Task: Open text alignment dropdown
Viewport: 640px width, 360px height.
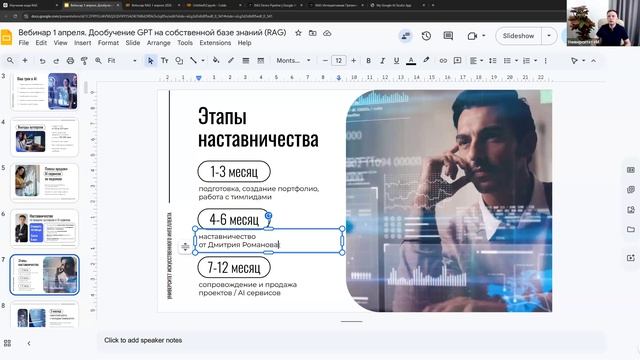Action: click(x=476, y=60)
